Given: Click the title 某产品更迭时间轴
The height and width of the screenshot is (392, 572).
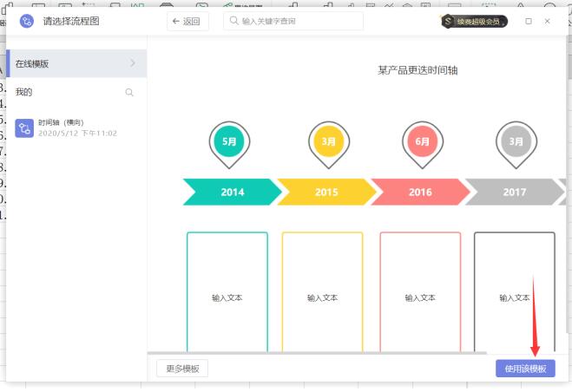Looking at the screenshot, I should coord(417,70).
